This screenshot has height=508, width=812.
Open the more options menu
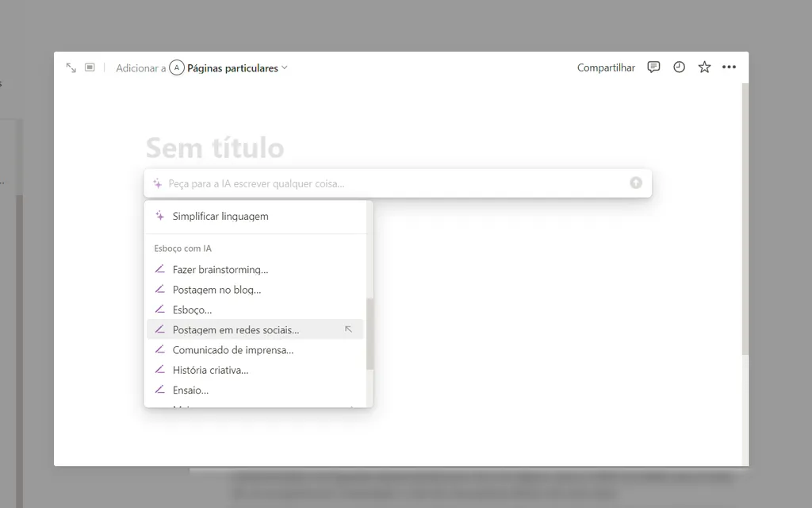click(729, 67)
